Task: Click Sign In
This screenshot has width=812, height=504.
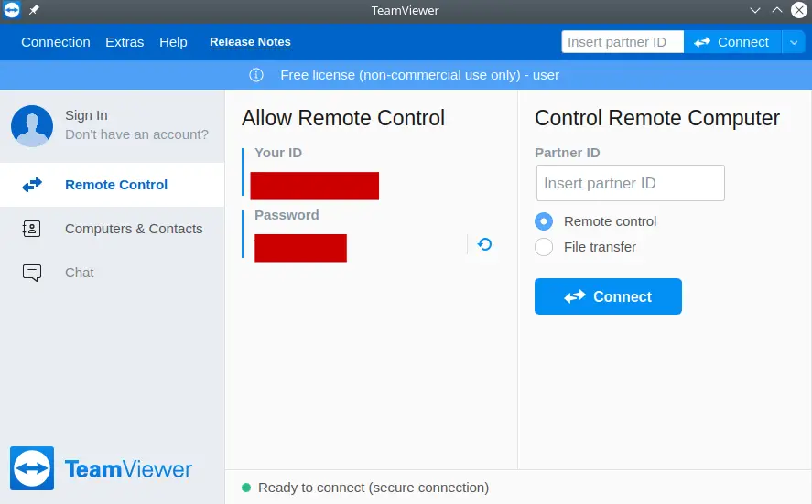Action: coord(86,115)
